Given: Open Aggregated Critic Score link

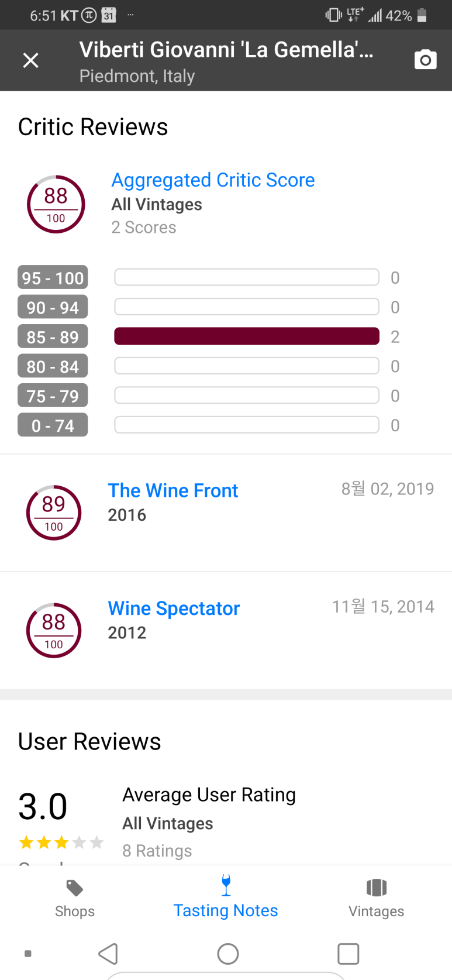Looking at the screenshot, I should click(x=213, y=180).
